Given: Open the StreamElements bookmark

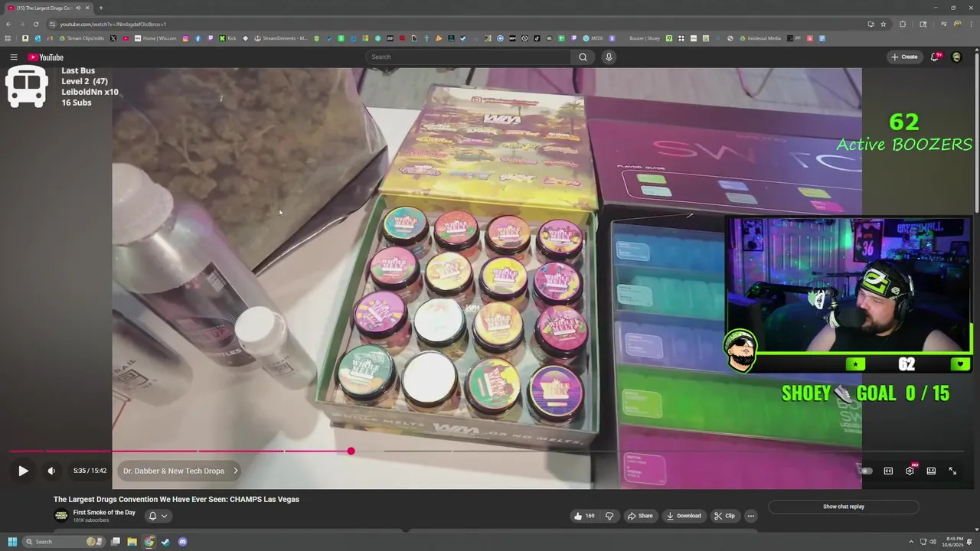Looking at the screenshot, I should 281,38.
